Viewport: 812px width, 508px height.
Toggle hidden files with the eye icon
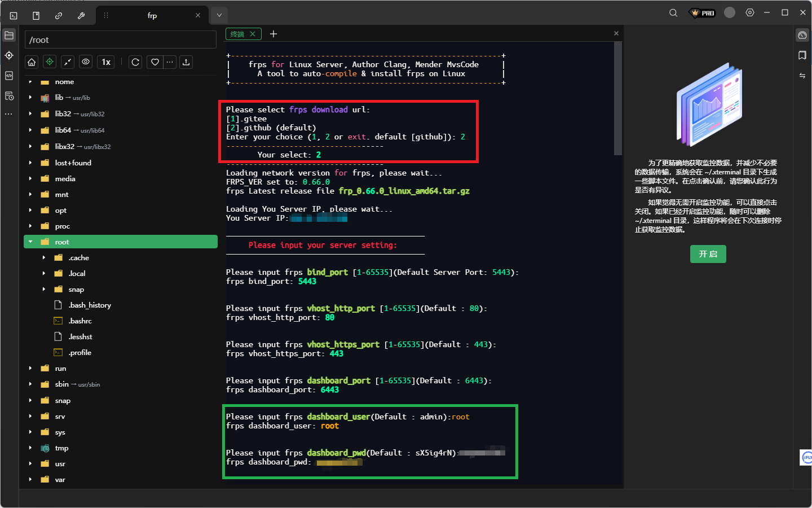tap(86, 62)
